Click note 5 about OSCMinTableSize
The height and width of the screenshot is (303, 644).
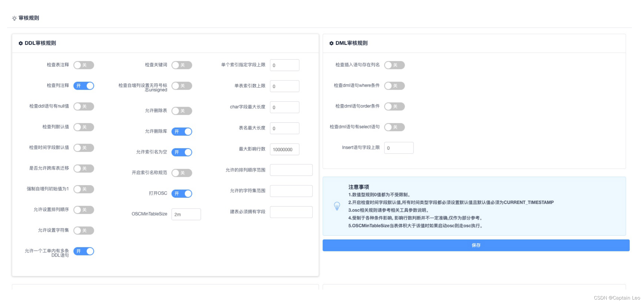pyautogui.click(x=415, y=226)
